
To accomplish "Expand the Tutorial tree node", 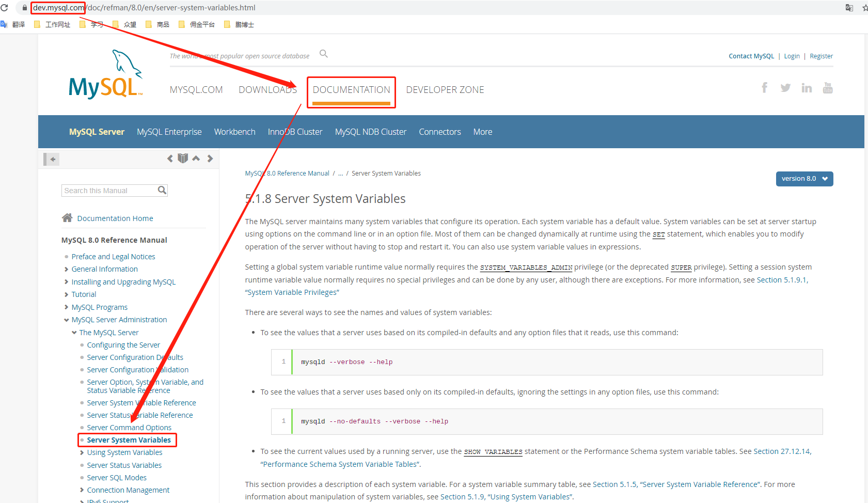I will click(66, 294).
